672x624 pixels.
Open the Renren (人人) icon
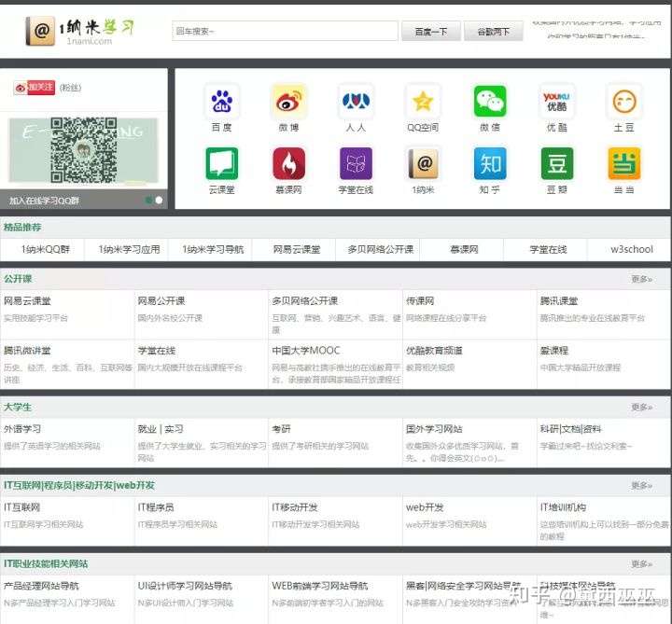click(356, 102)
